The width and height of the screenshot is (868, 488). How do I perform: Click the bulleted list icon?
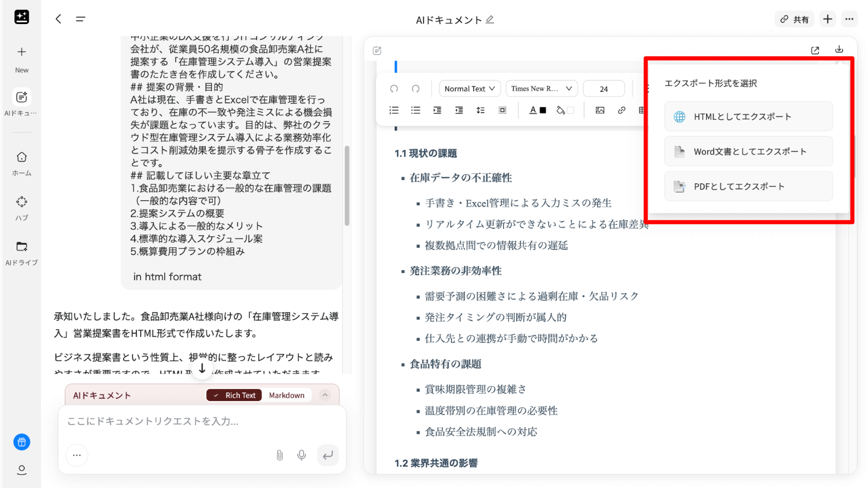pos(416,111)
